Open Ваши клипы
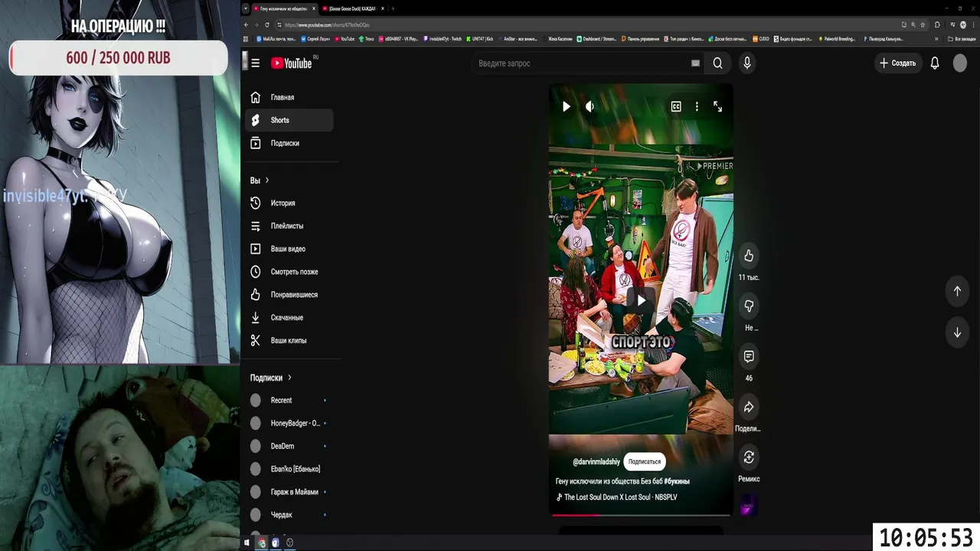Screen dimensions: 980x551 coord(289,341)
